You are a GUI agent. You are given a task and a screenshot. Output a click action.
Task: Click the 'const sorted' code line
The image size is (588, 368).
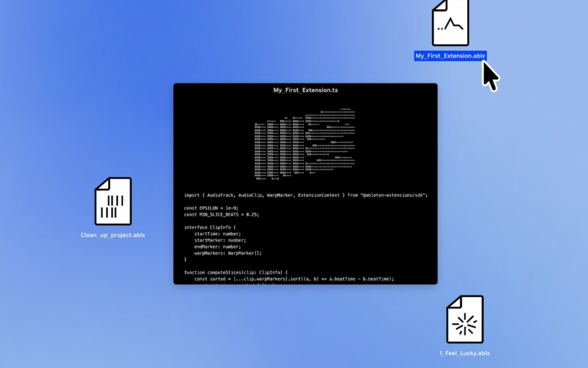pyautogui.click(x=294, y=279)
